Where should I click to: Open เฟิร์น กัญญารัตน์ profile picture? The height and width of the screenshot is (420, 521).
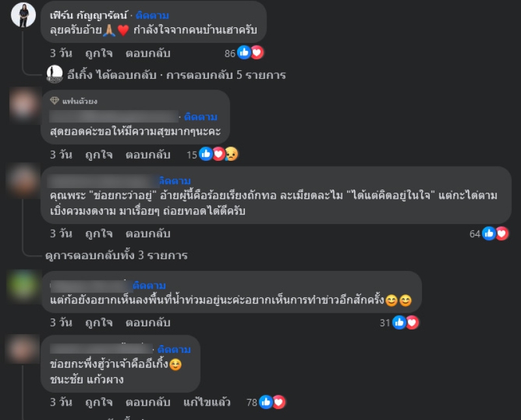(23, 15)
